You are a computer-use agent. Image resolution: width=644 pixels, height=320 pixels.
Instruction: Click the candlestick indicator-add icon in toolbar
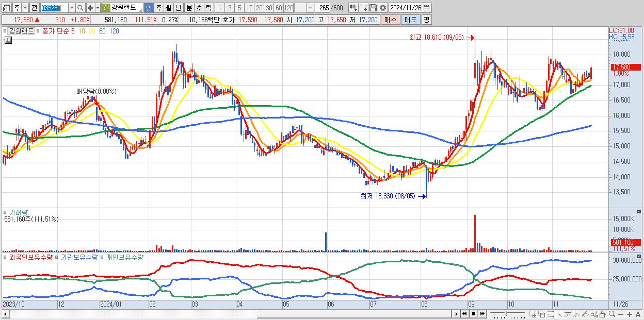(352, 8)
